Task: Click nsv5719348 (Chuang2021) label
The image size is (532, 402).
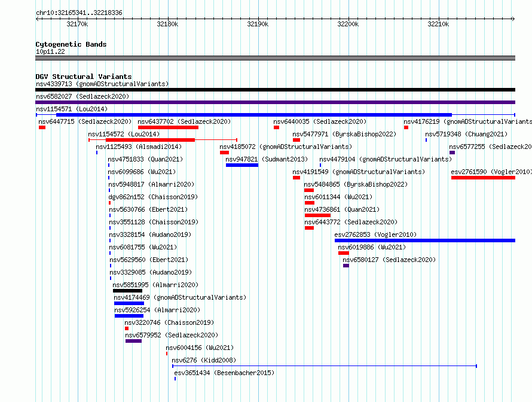Action: coord(466,134)
